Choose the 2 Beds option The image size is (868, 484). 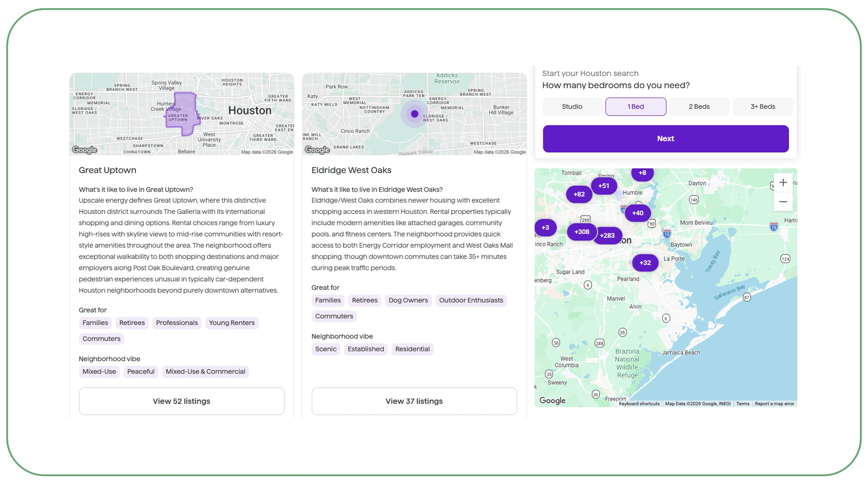click(699, 107)
